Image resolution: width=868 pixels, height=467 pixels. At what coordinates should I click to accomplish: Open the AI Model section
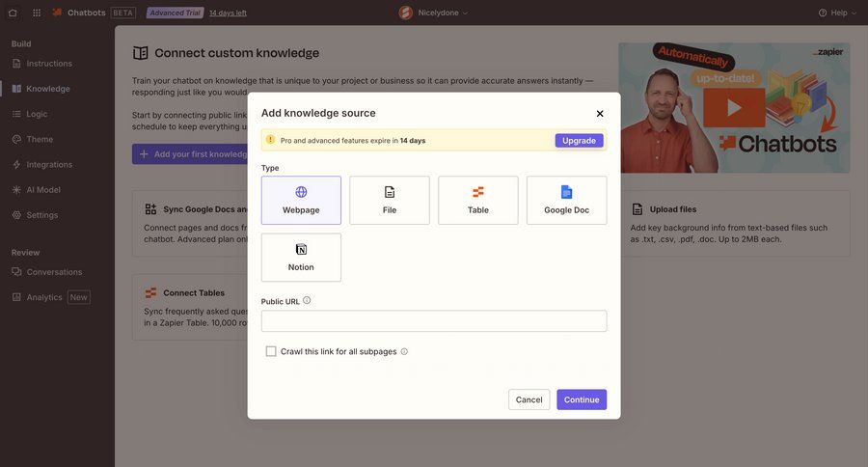click(43, 189)
